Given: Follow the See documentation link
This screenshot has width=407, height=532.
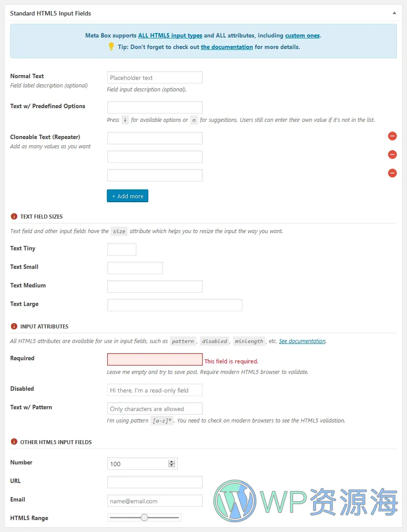Looking at the screenshot, I should pyautogui.click(x=302, y=341).
